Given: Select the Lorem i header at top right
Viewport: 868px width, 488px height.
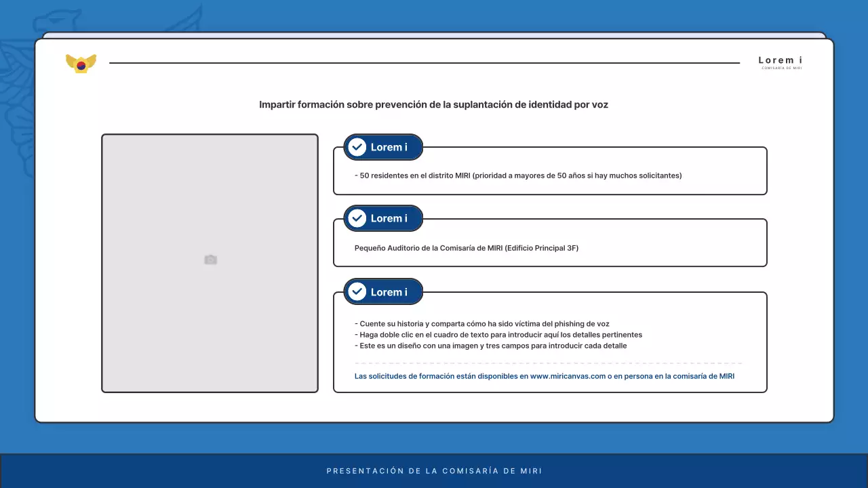Looking at the screenshot, I should pyautogui.click(x=779, y=60).
